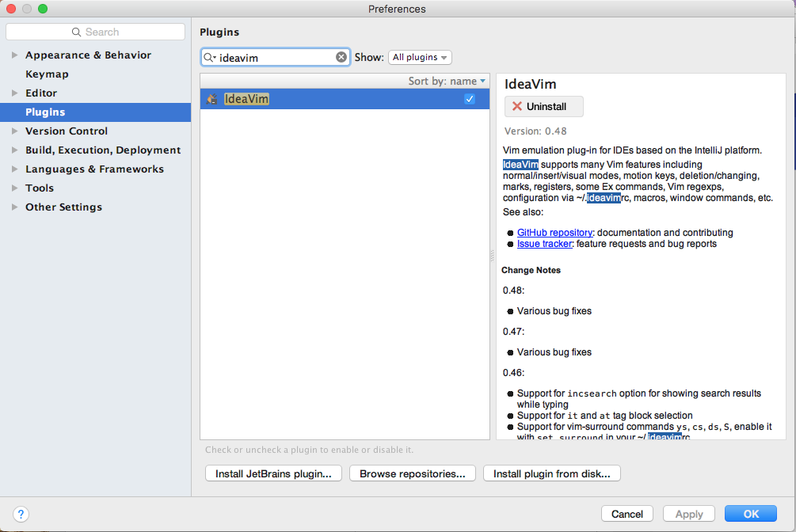Open the Show All plugins dropdown
The image size is (796, 532).
[420, 57]
